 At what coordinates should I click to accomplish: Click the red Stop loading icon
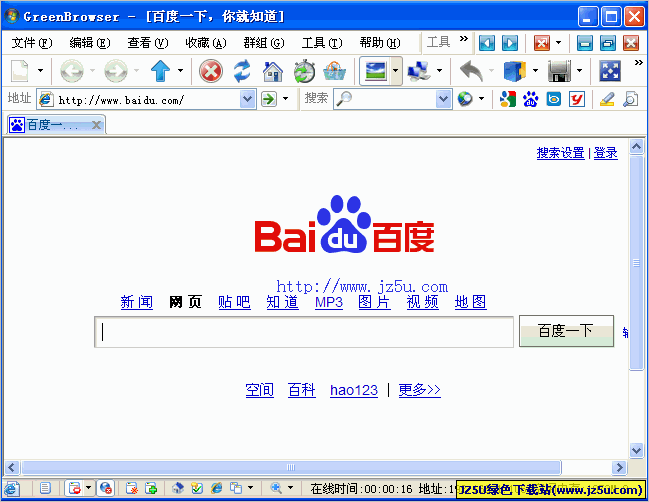click(211, 71)
